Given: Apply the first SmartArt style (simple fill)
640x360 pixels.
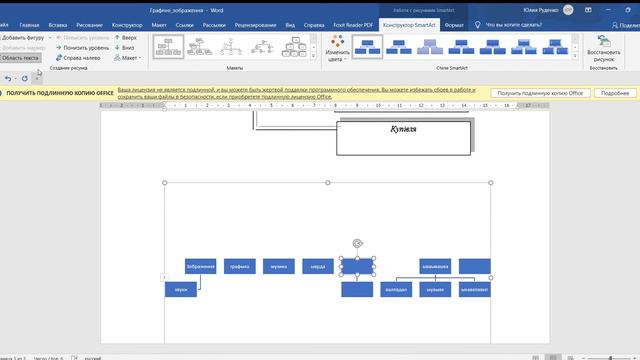Looking at the screenshot, I should 367,47.
